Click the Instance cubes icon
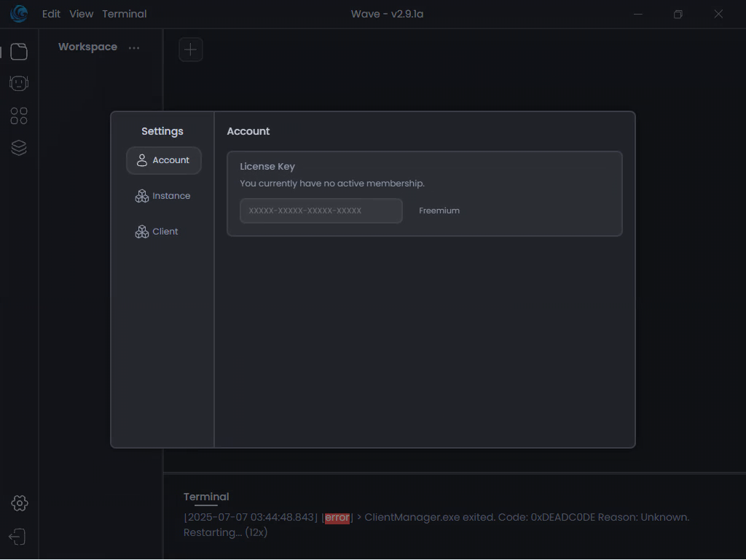The width and height of the screenshot is (746, 560). click(142, 196)
